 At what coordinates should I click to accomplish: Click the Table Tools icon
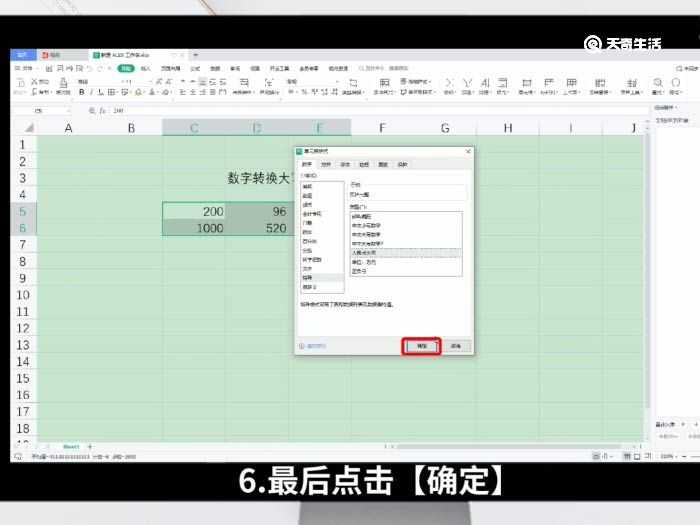tap(632, 85)
